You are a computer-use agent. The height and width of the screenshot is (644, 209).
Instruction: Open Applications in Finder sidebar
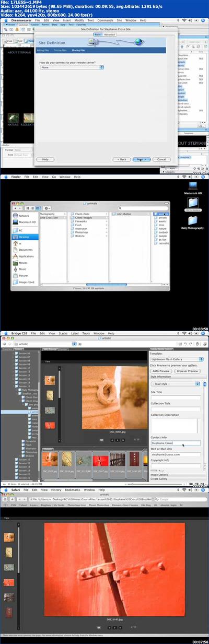tap(26, 256)
